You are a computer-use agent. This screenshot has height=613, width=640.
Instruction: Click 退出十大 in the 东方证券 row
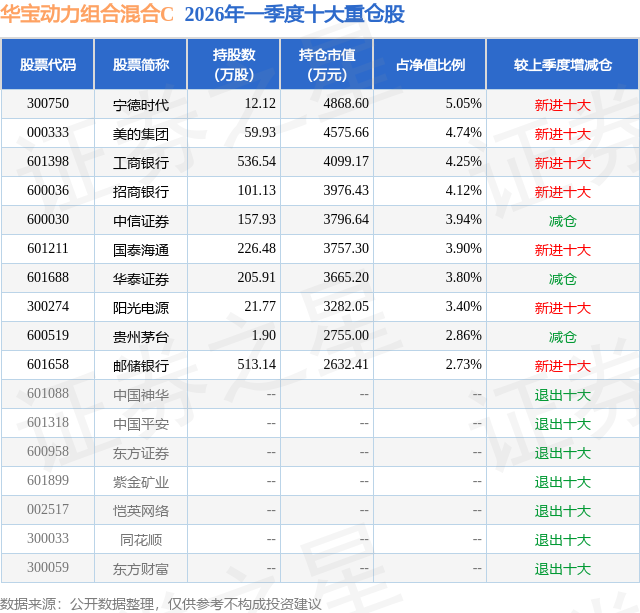tap(563, 453)
